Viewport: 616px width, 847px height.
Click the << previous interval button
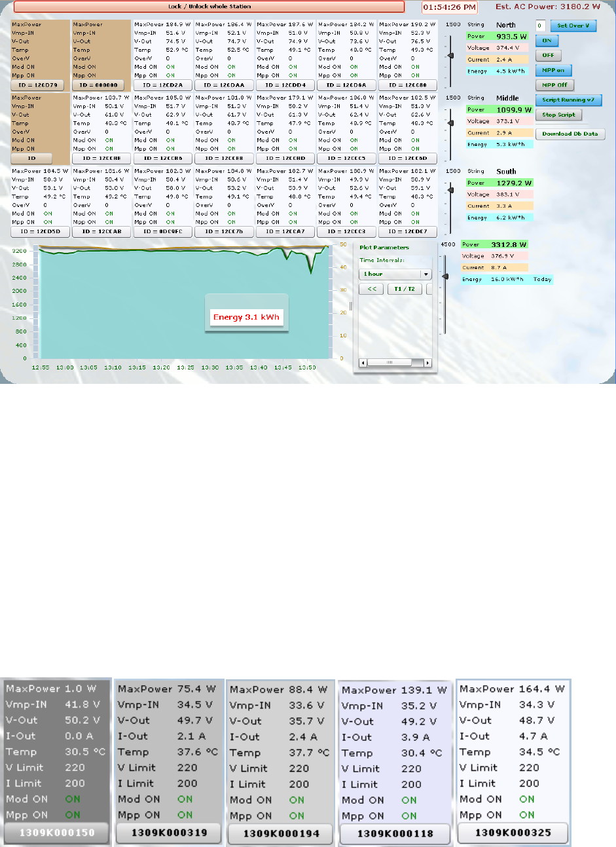tap(371, 289)
